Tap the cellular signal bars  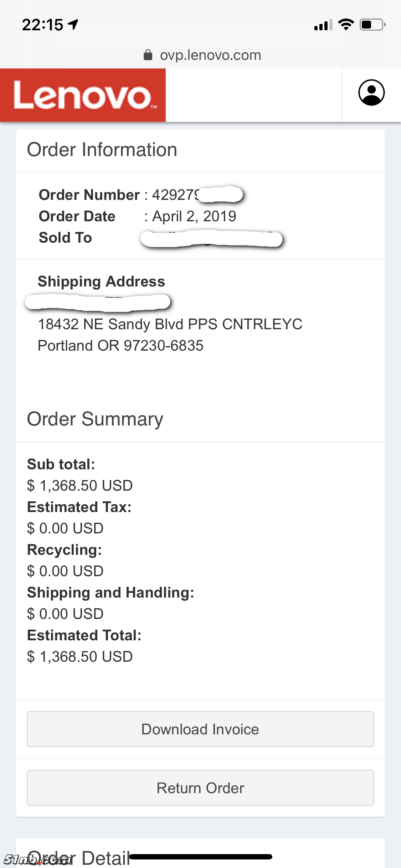coord(323,25)
